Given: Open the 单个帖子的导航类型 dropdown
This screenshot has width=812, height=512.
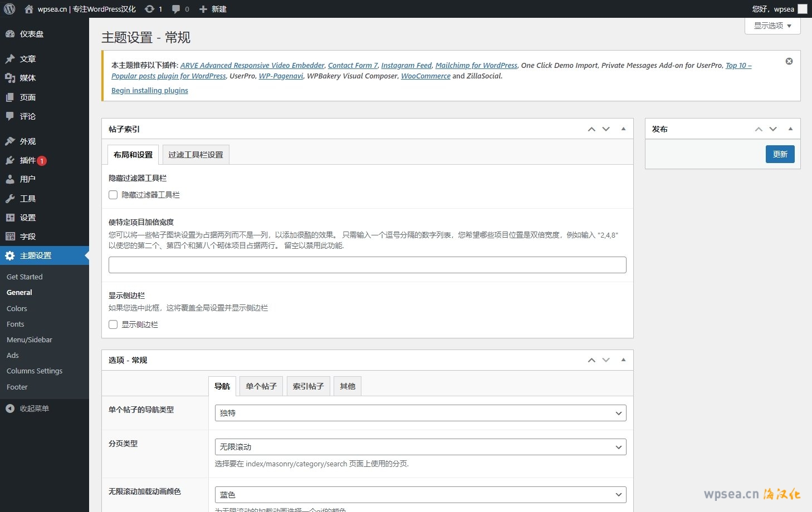Looking at the screenshot, I should [x=420, y=413].
